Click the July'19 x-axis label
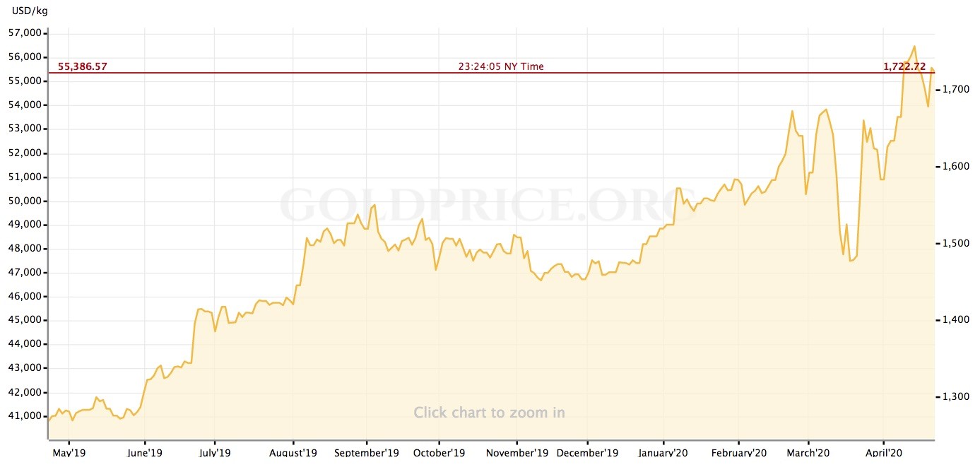The image size is (980, 472). point(214,453)
